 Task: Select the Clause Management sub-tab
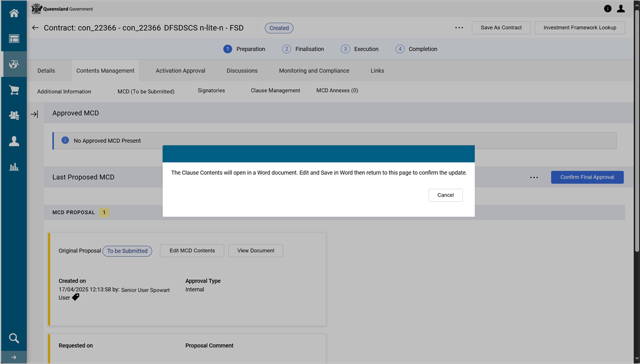[275, 91]
